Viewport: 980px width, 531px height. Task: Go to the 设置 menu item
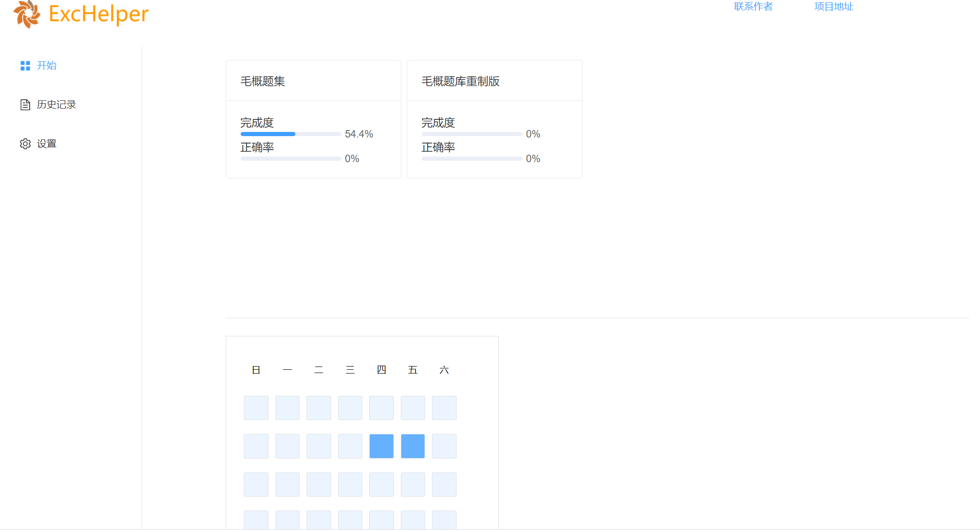[46, 144]
